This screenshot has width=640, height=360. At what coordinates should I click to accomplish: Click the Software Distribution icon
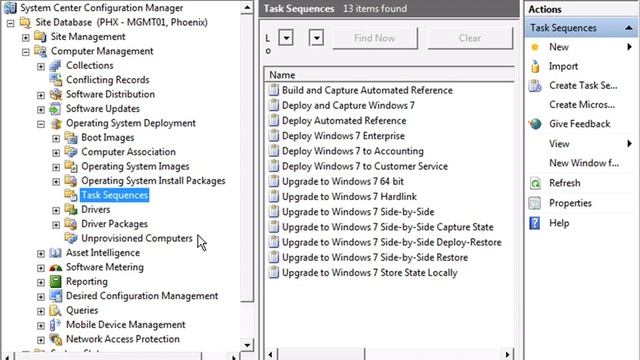pos(56,94)
